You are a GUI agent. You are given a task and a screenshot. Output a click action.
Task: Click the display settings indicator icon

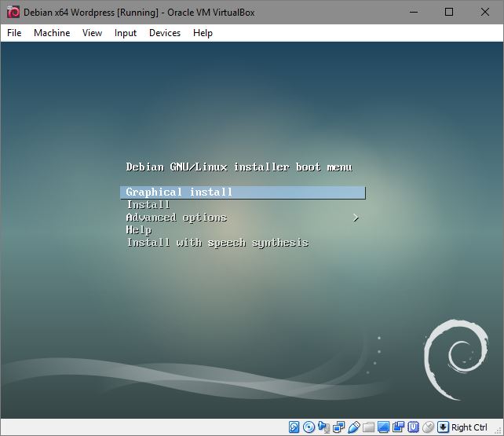[383, 427]
